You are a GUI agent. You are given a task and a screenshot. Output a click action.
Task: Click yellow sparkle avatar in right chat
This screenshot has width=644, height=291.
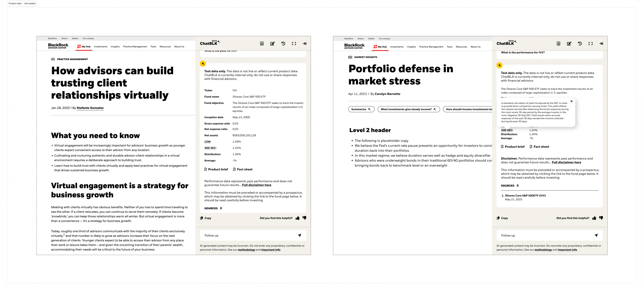(x=499, y=65)
